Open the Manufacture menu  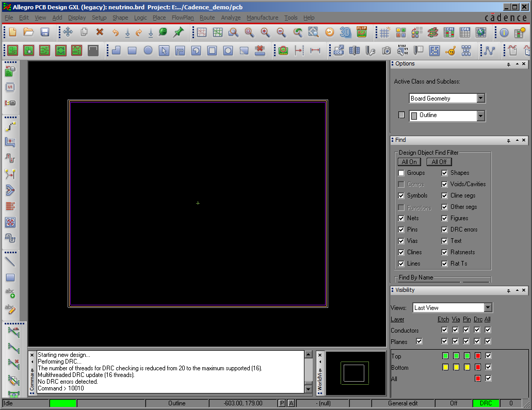262,18
